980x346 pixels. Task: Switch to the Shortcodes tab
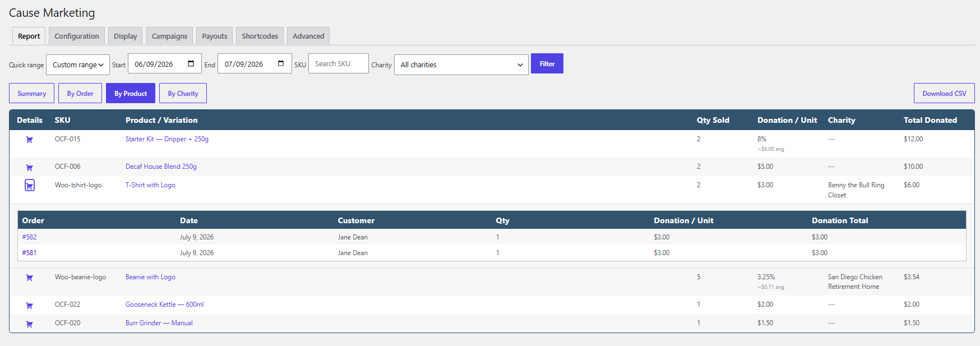(260, 36)
